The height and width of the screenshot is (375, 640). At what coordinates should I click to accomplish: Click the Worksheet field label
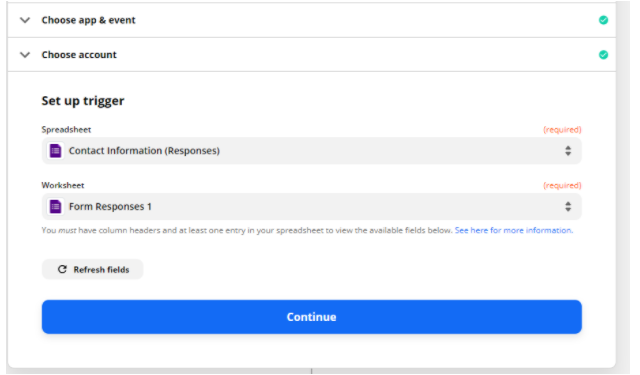[63, 185]
